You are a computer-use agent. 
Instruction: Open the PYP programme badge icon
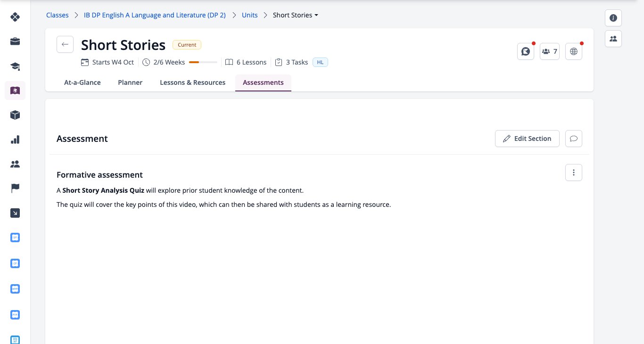point(15,315)
